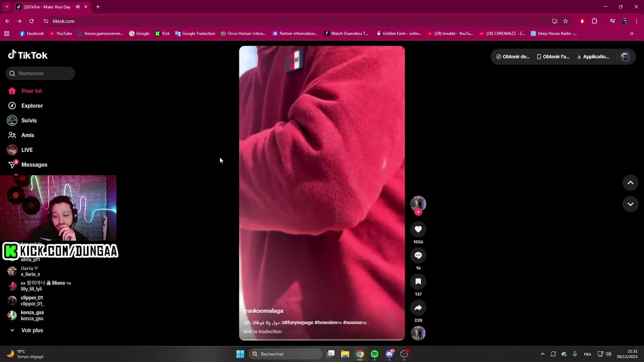Open the Chrome apps grid
This screenshot has width=644, height=362.
pyautogui.click(x=7, y=34)
